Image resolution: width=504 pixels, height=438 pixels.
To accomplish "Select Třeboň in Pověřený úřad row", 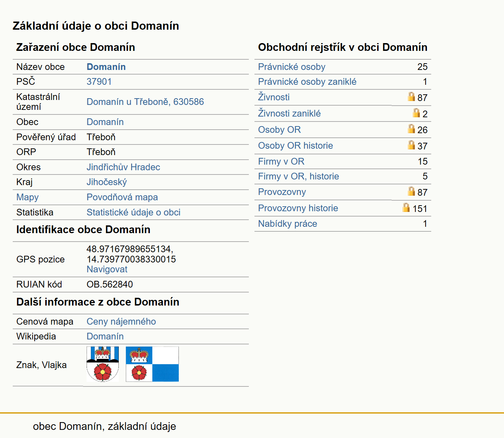I will 101,137.
